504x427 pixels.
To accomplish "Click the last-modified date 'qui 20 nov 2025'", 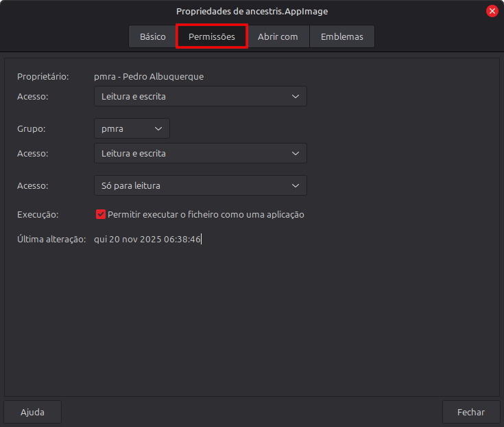I will coord(147,239).
